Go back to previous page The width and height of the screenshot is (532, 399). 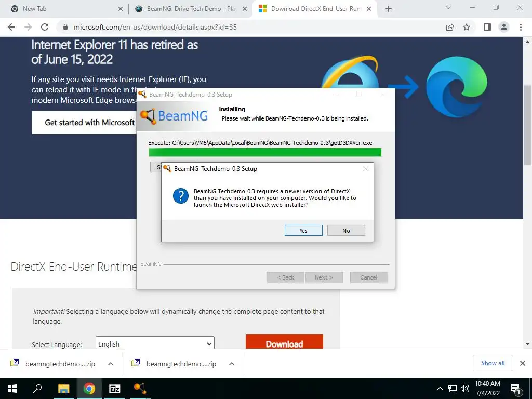tap(11, 27)
